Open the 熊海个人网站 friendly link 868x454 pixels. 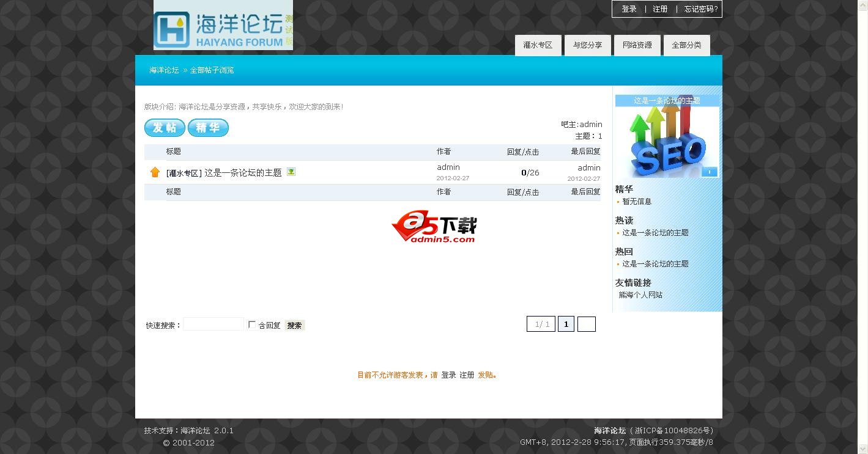coord(640,295)
